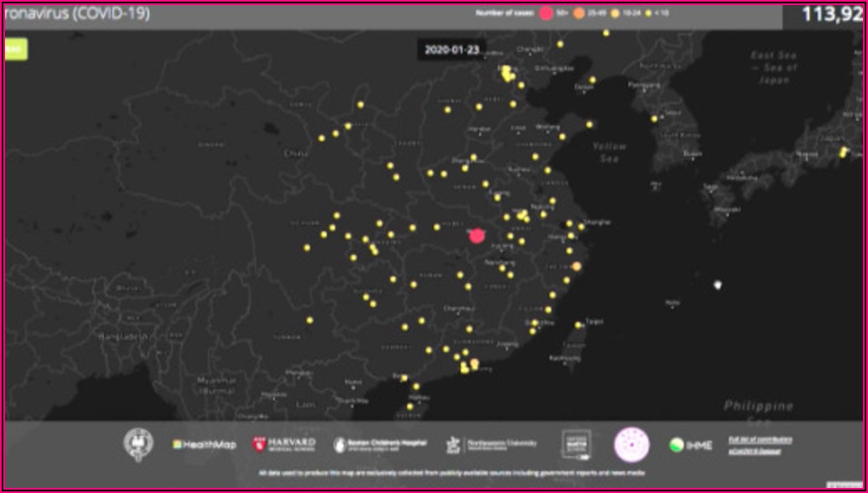Click the yellow marker near Seoul
Viewport: 868px width, 493px height.
pyautogui.click(x=654, y=118)
